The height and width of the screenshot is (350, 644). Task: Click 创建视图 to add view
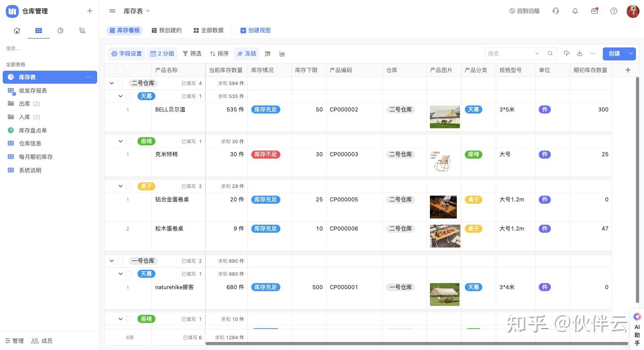255,30
